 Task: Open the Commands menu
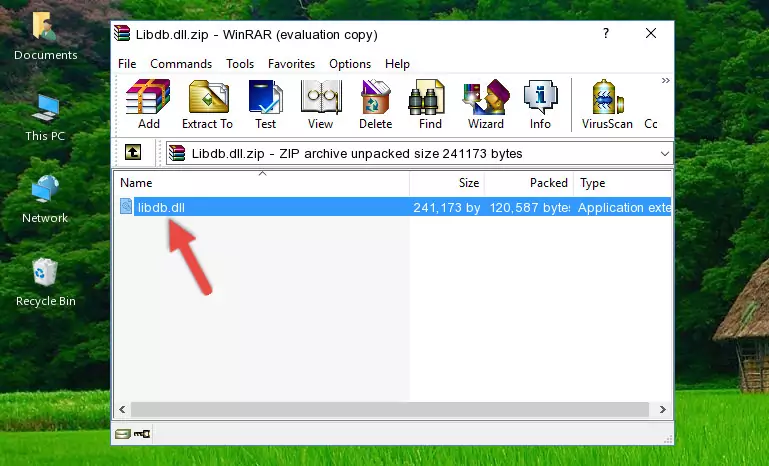[181, 64]
